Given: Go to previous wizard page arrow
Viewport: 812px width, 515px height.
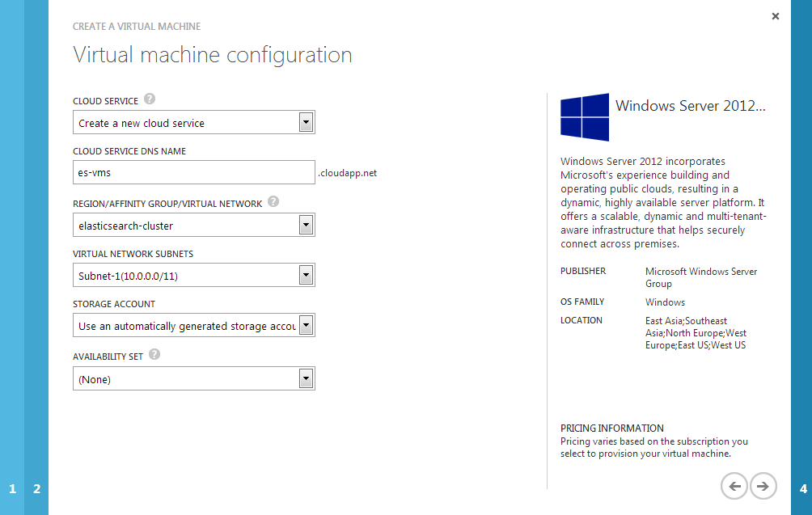Looking at the screenshot, I should [734, 486].
